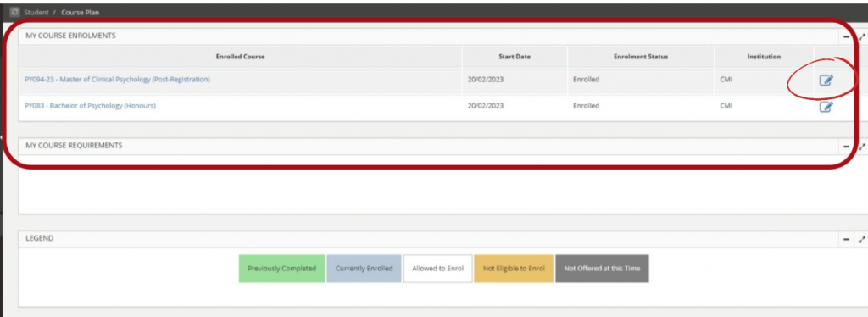Open PY094-23 Master of Clinical Psychology link
The width and height of the screenshot is (868, 317).
click(x=117, y=79)
